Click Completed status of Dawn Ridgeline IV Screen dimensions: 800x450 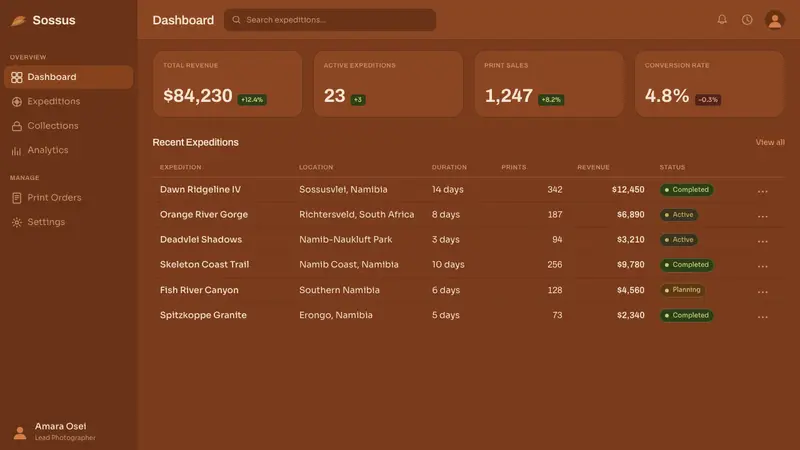coord(686,190)
